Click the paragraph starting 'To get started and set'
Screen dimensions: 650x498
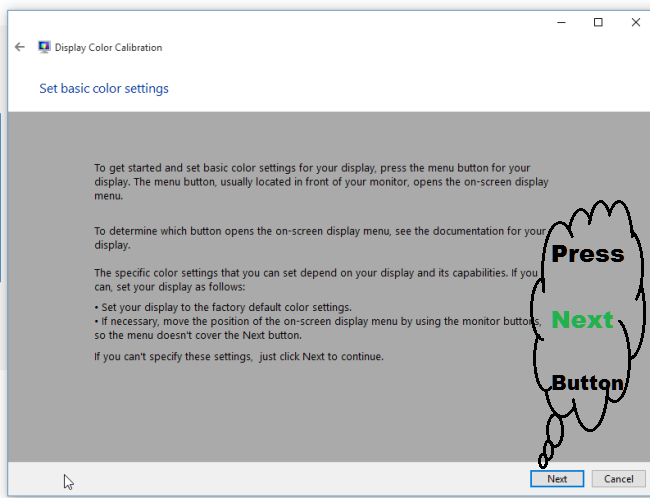click(x=321, y=182)
